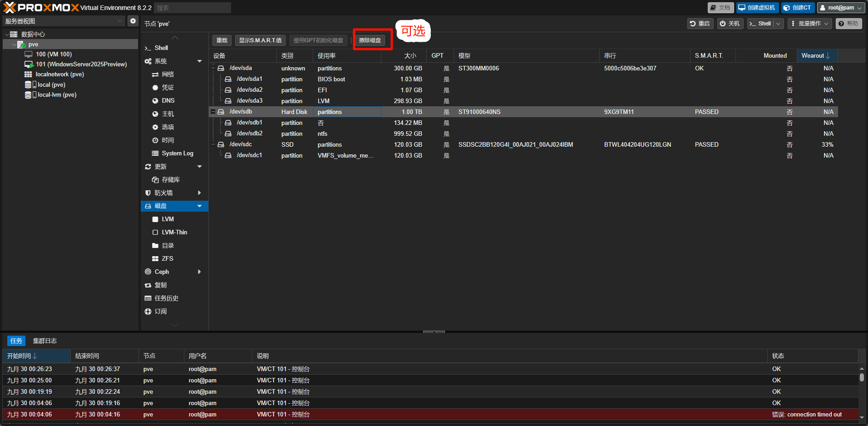
Task: Collapse the Disks menu section arrow
Action: [x=199, y=206]
